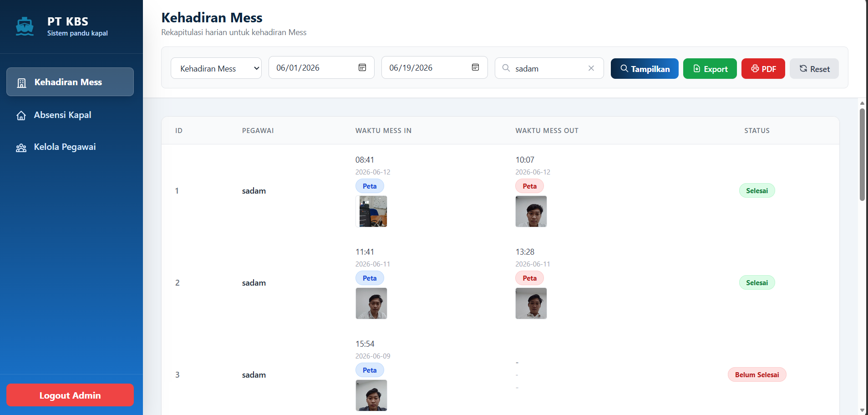Screen dimensions: 868x415
Task: Click the scrollbar up arrow
Action: 862,103
